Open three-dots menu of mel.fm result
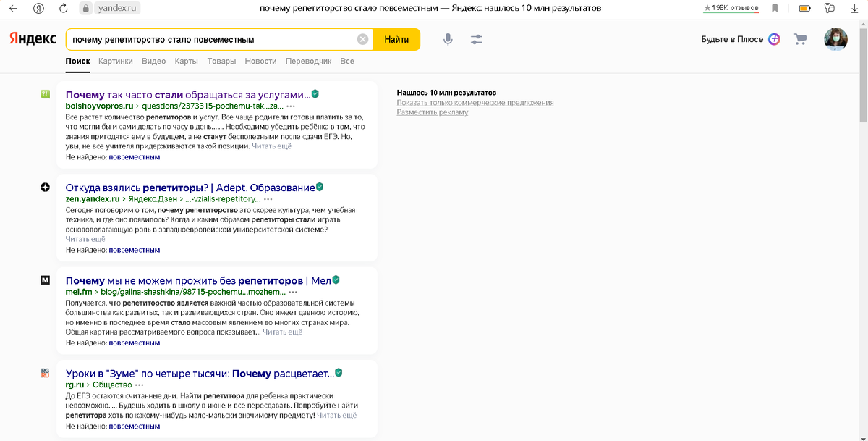Screen dimensions: 868x441 point(293,291)
